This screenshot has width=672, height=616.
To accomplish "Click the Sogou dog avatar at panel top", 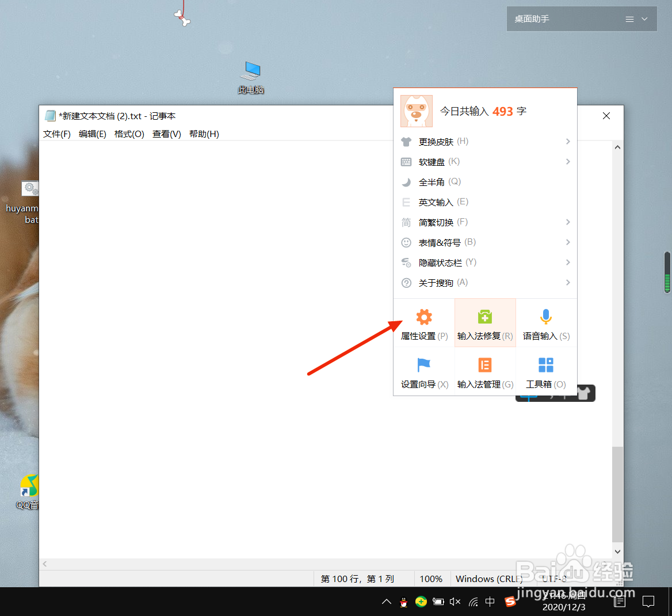I will [416, 111].
